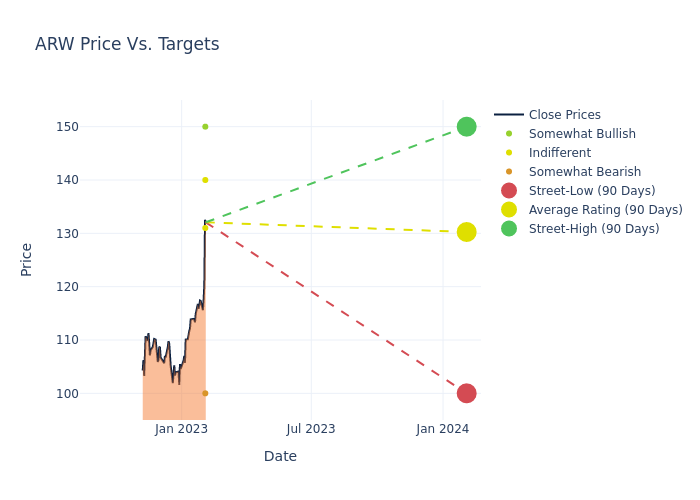Click the orange shaded close price area

(x=175, y=390)
